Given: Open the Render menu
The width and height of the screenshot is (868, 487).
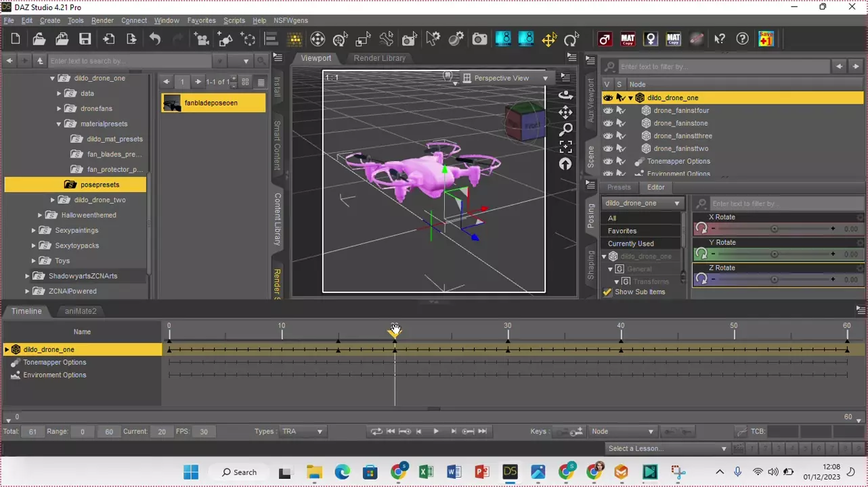Looking at the screenshot, I should [102, 21].
